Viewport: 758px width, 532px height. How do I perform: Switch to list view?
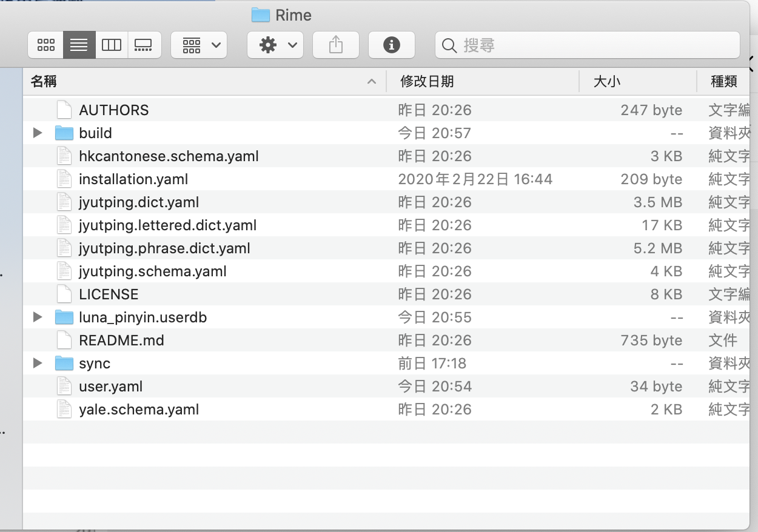coord(79,45)
